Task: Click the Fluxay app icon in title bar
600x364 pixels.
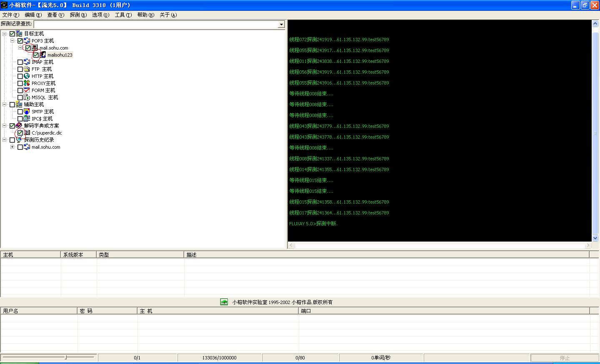Action: tap(4, 5)
